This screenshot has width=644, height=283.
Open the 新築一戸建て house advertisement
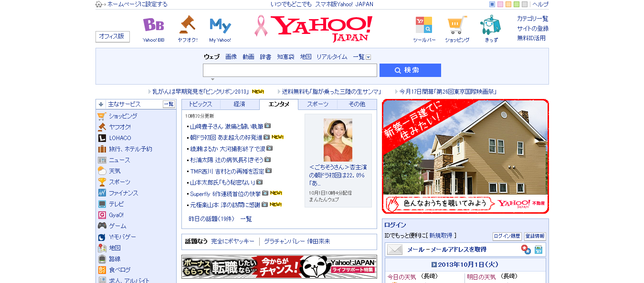(465, 156)
